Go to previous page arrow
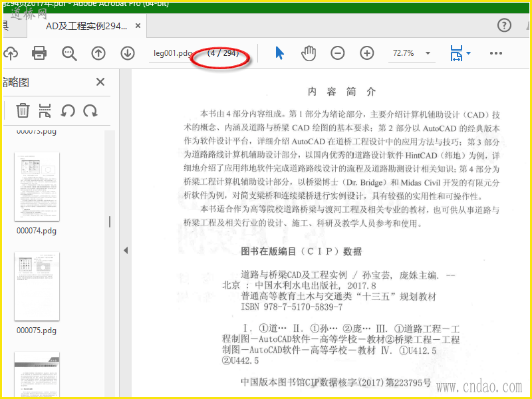The width and height of the screenshot is (532, 399). pyautogui.click(x=98, y=53)
